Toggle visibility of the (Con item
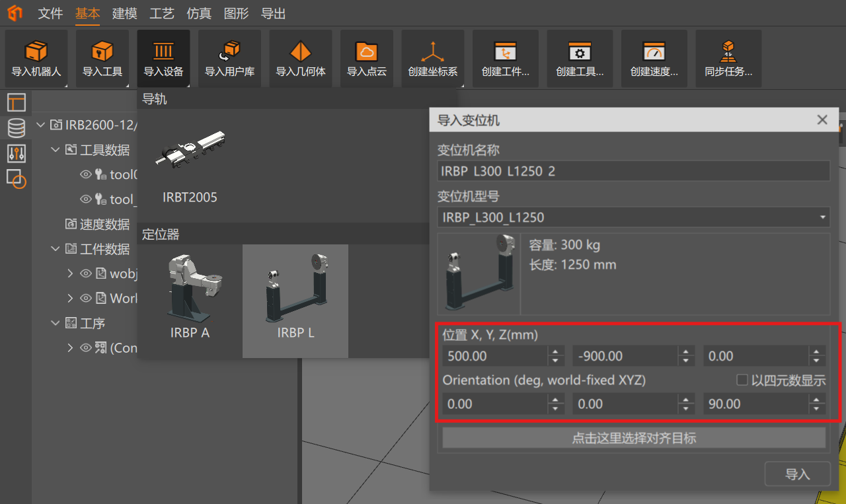This screenshot has width=846, height=504. click(x=85, y=348)
